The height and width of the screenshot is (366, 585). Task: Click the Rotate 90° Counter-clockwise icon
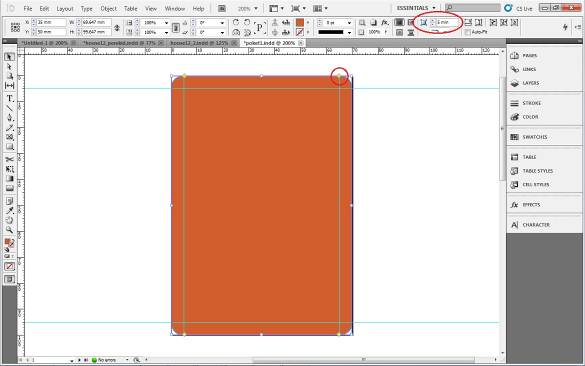[x=247, y=22]
